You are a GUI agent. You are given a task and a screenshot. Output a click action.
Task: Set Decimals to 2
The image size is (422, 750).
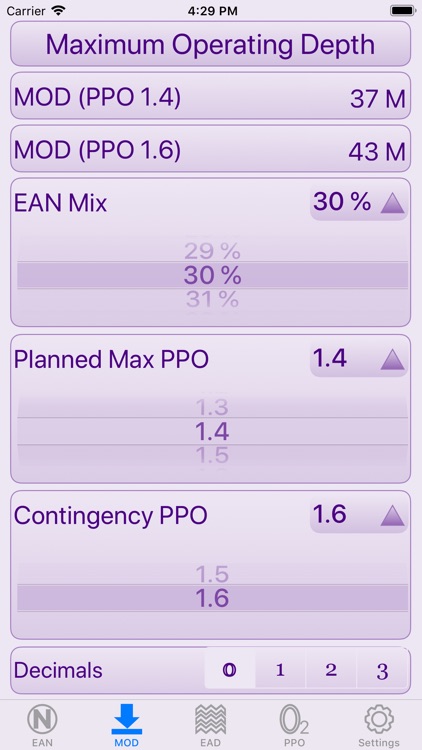(331, 670)
